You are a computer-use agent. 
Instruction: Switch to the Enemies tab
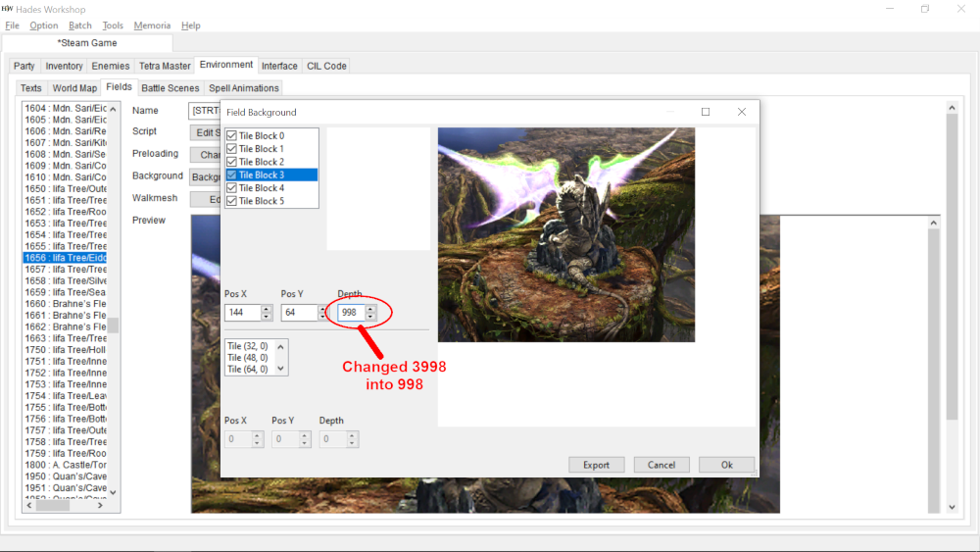coord(111,66)
